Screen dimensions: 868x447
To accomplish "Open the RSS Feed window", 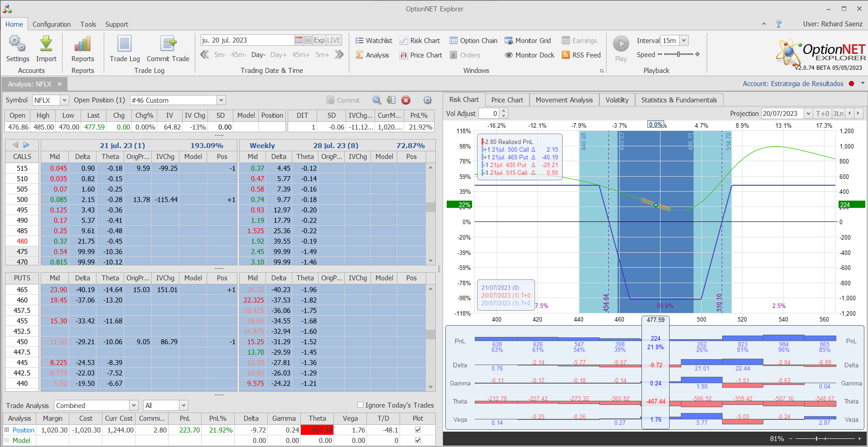I will 581,55.
